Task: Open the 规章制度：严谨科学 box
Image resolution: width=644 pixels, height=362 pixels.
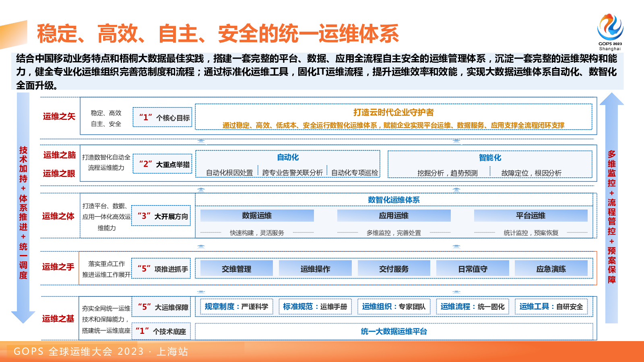Action: 236,306
